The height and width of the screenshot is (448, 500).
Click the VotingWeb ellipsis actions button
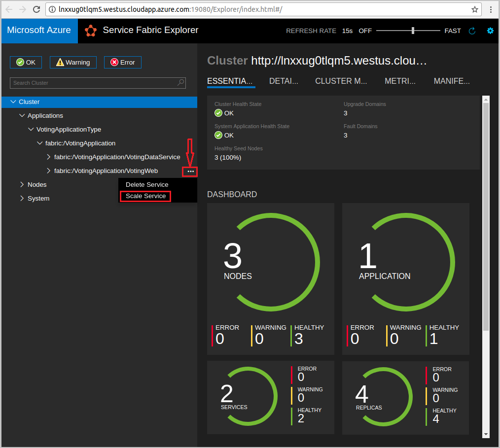click(190, 172)
